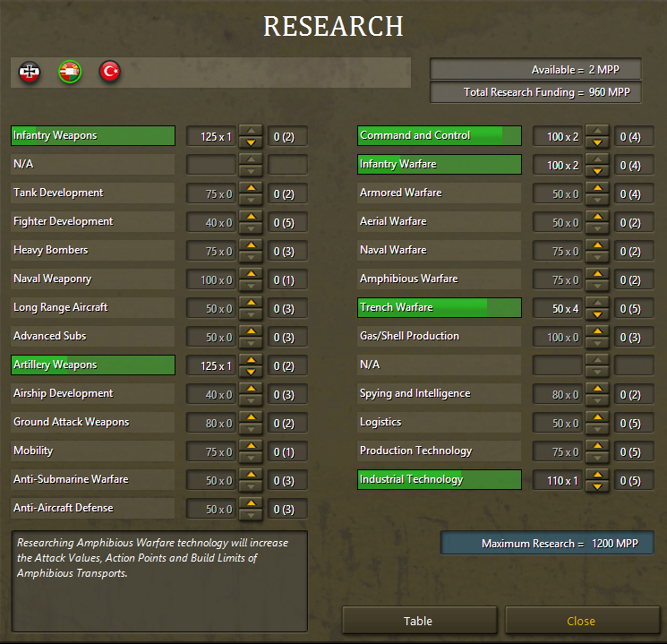The image size is (667, 644).
Task: Decrease Trench Warfare research chits
Action: click(597, 314)
